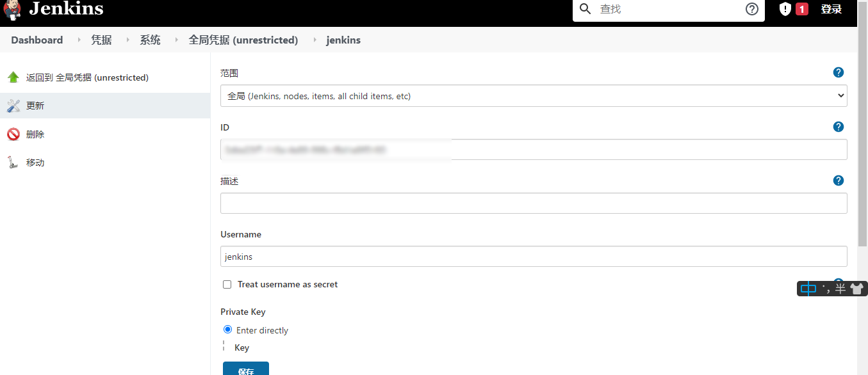Open the red notification count badge
Image resolution: width=868 pixels, height=375 pixels.
coord(802,9)
